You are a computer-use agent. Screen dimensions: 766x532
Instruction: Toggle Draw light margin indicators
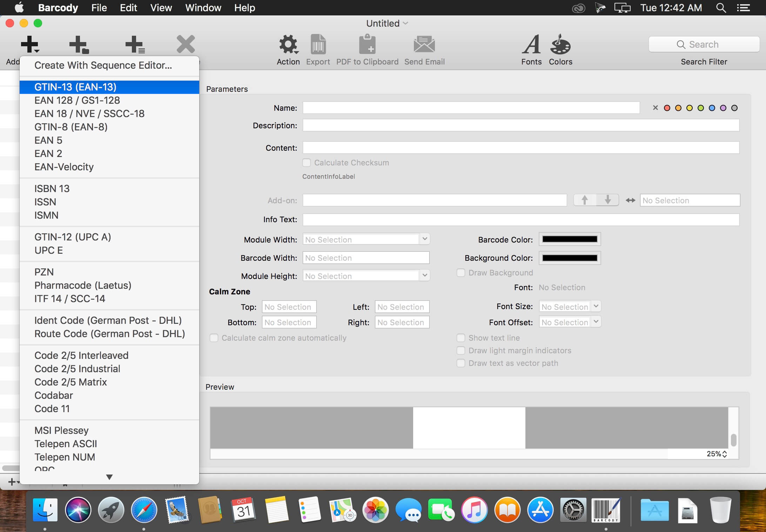(461, 350)
